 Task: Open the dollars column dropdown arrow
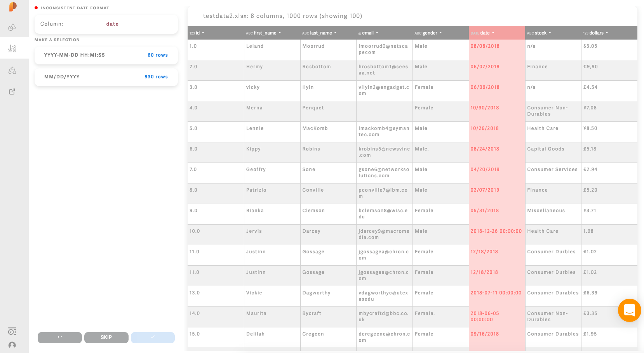607,33
